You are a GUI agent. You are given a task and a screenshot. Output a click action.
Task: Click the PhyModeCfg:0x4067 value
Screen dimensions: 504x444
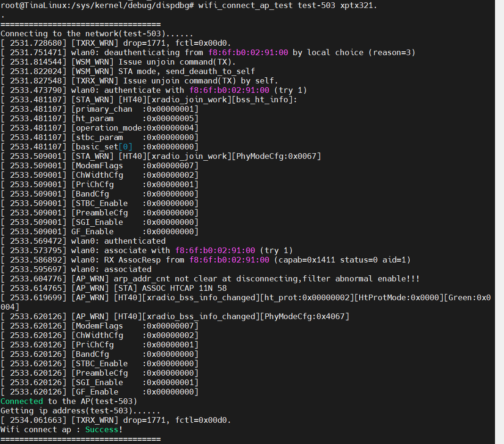[305, 316]
